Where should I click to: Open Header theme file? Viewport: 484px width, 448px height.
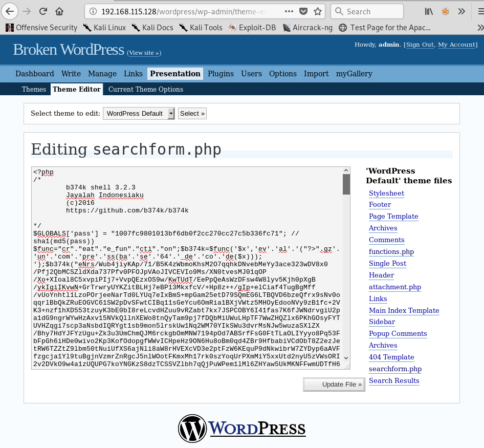tap(381, 275)
